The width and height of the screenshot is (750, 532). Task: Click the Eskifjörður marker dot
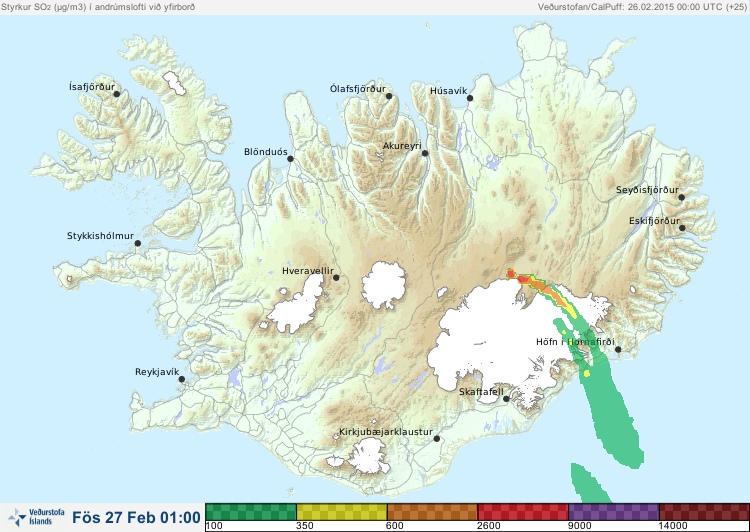point(682,228)
